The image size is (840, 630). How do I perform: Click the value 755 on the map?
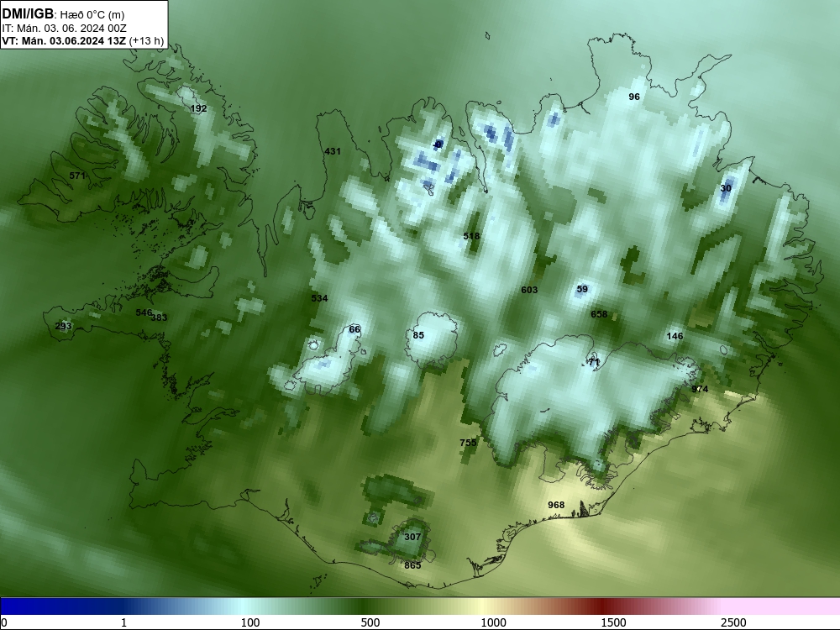coord(468,443)
